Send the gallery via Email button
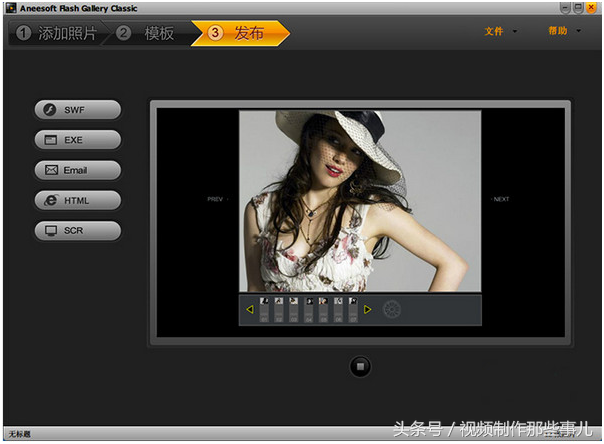The height and width of the screenshot is (444, 604). pyautogui.click(x=78, y=170)
